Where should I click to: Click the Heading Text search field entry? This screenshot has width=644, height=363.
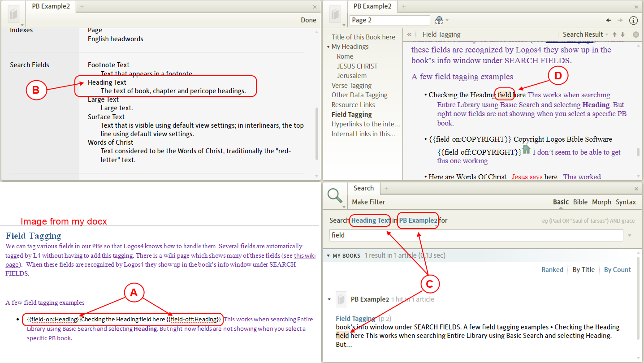107,82
